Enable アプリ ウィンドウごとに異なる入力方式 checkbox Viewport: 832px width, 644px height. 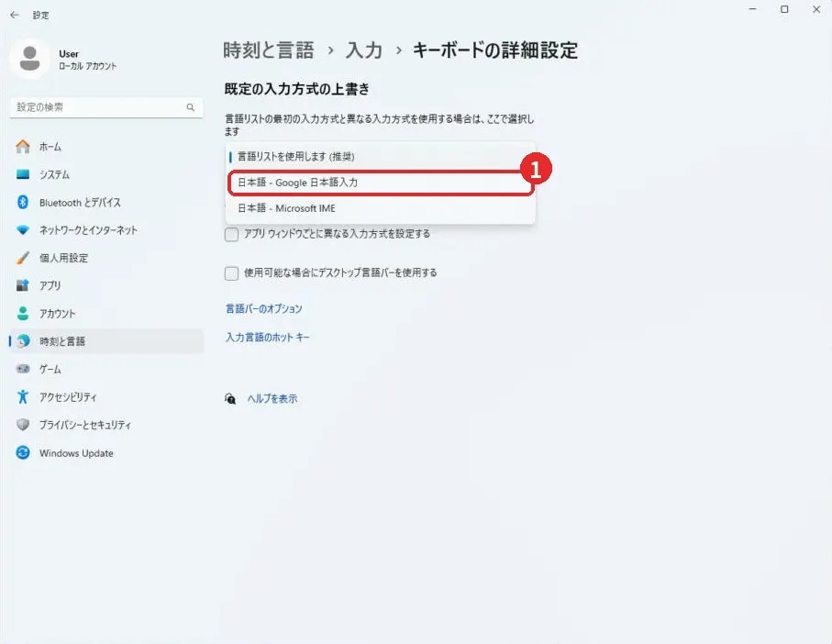(231, 235)
